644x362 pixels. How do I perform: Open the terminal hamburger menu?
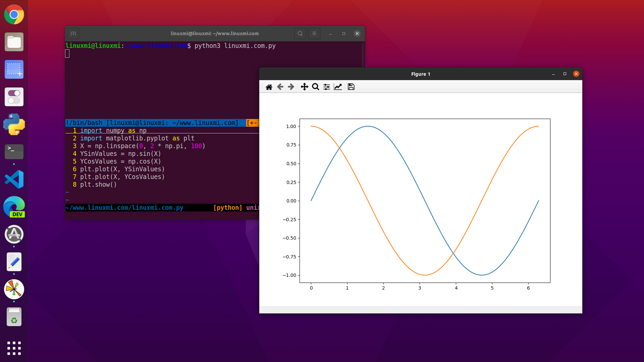pos(314,34)
